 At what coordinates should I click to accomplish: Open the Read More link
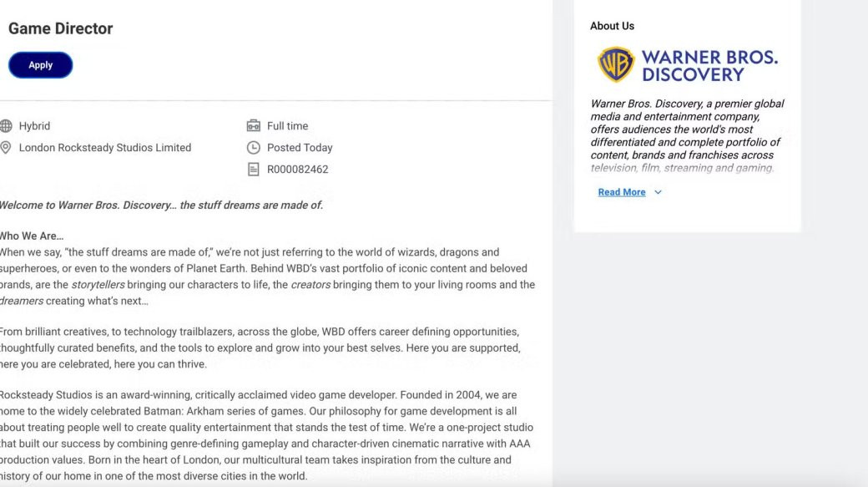coord(622,192)
